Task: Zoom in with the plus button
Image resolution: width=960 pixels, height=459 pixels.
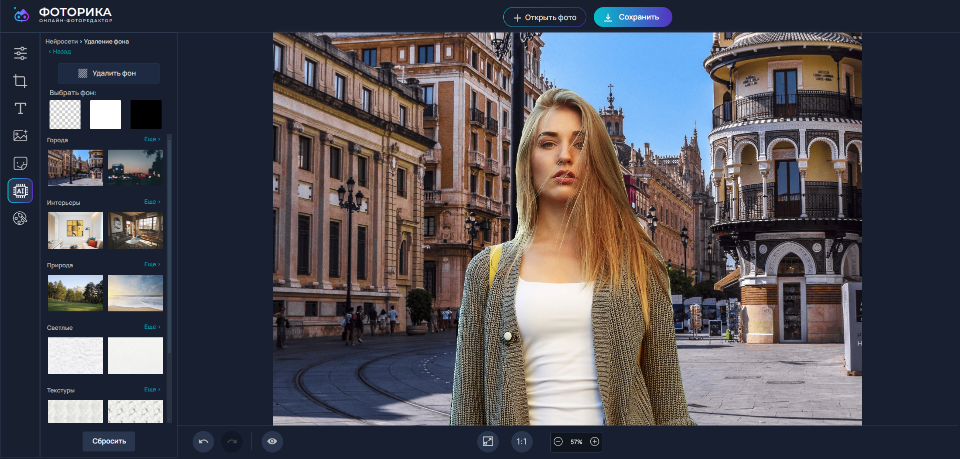Action: 594,441
